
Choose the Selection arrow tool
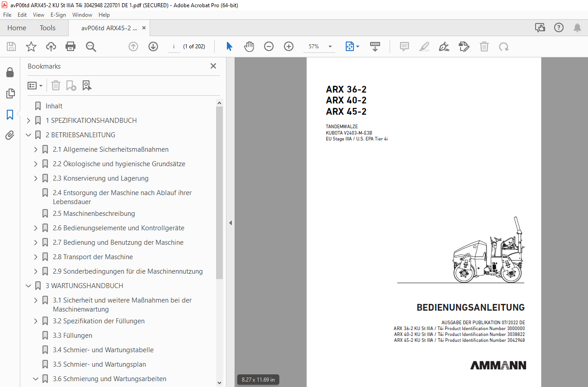[x=230, y=47]
